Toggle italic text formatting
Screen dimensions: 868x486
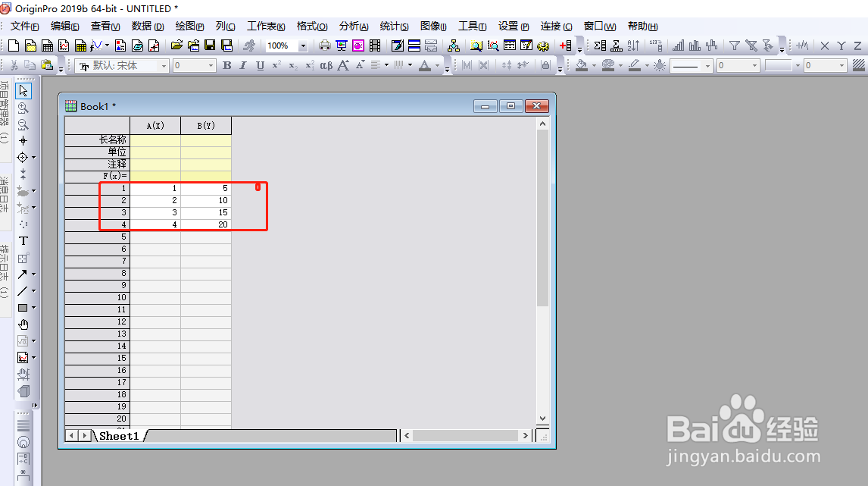[x=243, y=65]
